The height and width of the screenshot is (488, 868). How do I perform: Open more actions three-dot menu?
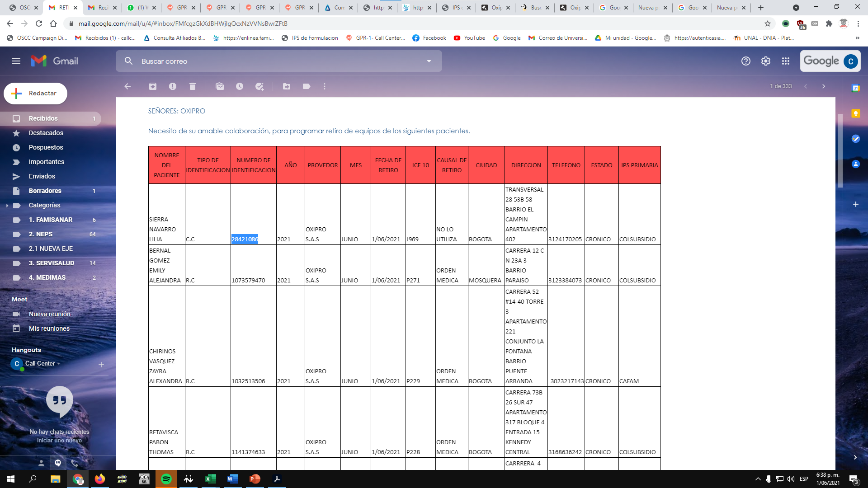coord(325,86)
